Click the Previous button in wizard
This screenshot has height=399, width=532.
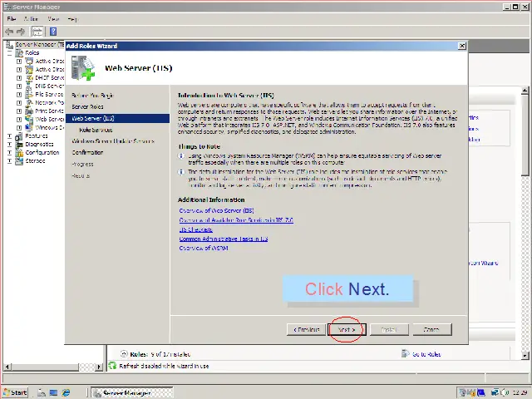pyautogui.click(x=307, y=329)
